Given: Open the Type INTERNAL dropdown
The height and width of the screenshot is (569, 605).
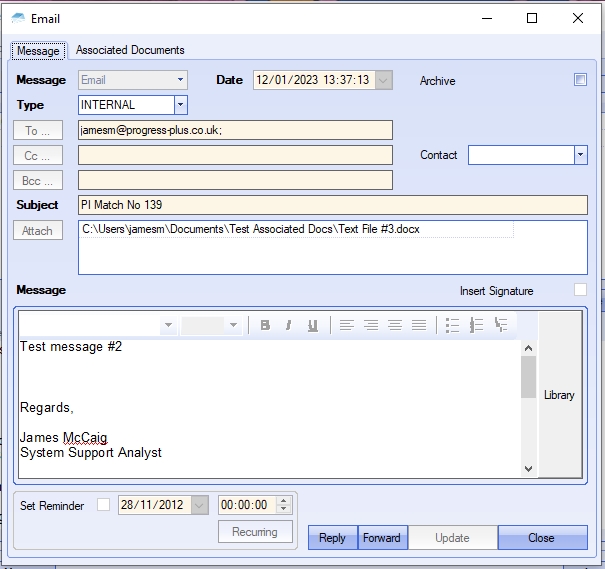Looking at the screenshot, I should [x=181, y=105].
